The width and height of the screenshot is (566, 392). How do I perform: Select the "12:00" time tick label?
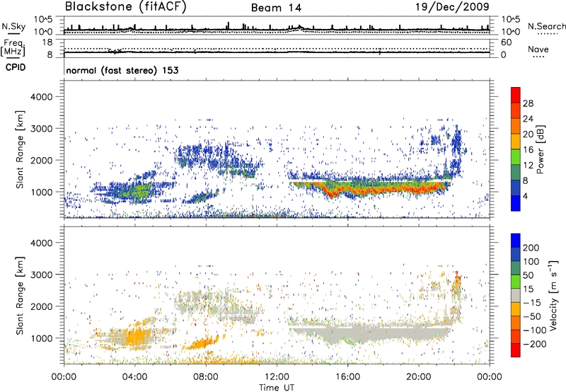pyautogui.click(x=277, y=377)
